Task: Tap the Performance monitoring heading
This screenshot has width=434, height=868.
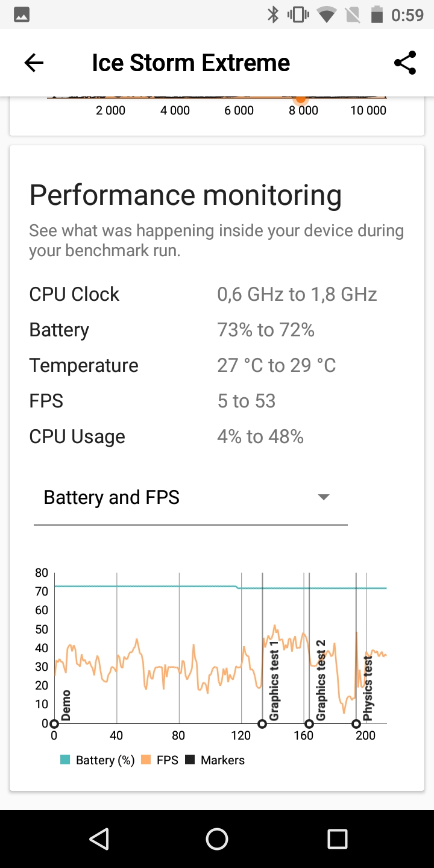Action: [x=185, y=195]
